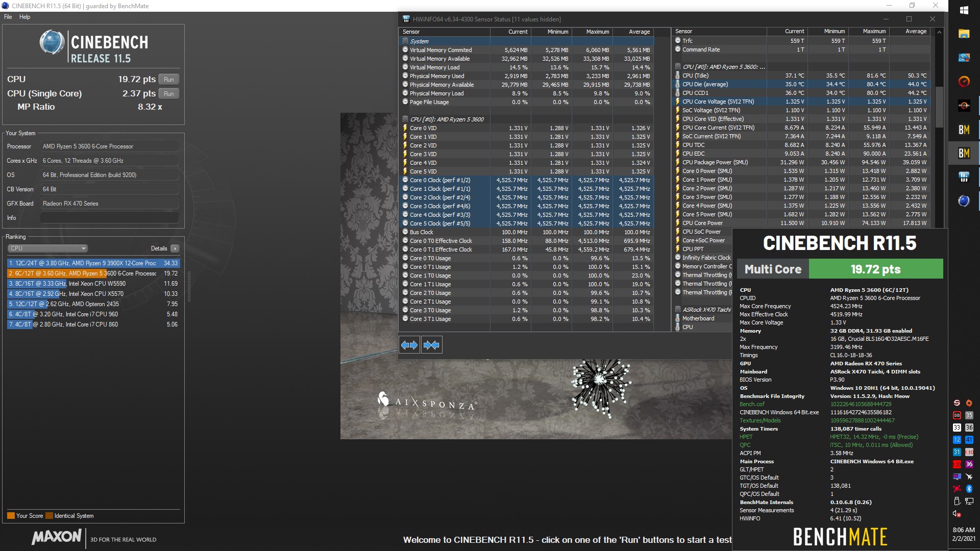Screen dimensions: 980x551
Task: Switch to the HWiNFO taskbar icon
Action: 964,177
